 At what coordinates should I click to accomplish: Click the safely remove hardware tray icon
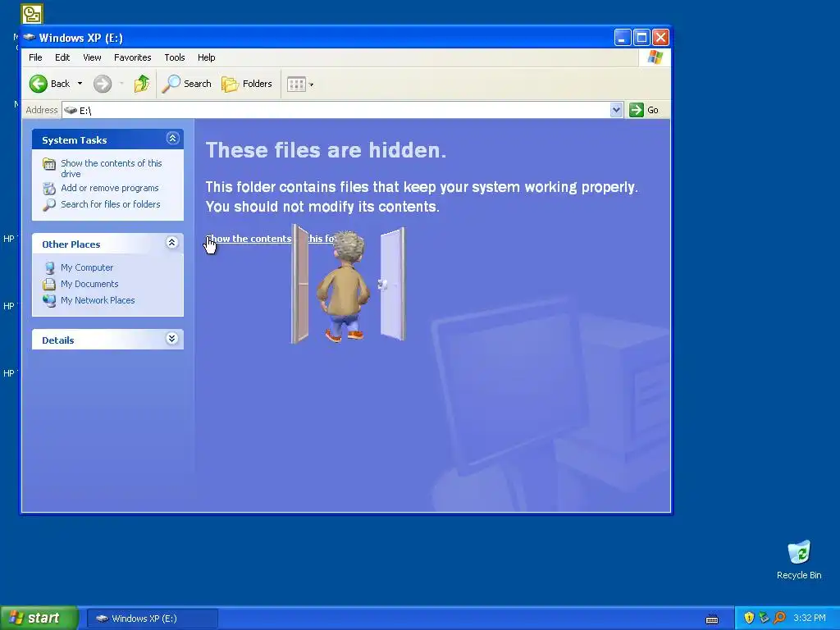point(764,618)
